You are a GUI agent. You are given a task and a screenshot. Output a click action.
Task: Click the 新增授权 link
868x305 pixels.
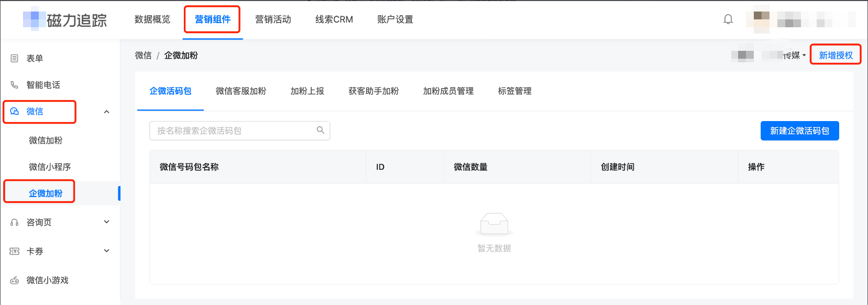[x=836, y=55]
